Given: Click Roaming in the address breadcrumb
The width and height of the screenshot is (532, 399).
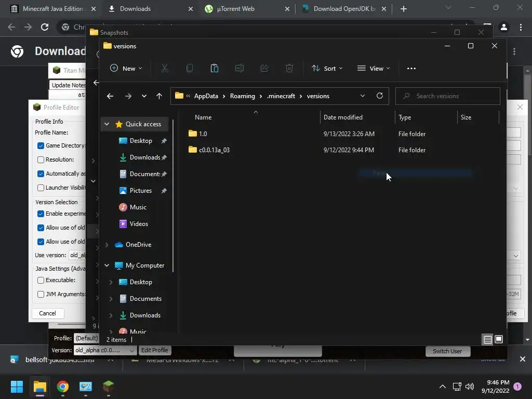Looking at the screenshot, I should tap(242, 96).
